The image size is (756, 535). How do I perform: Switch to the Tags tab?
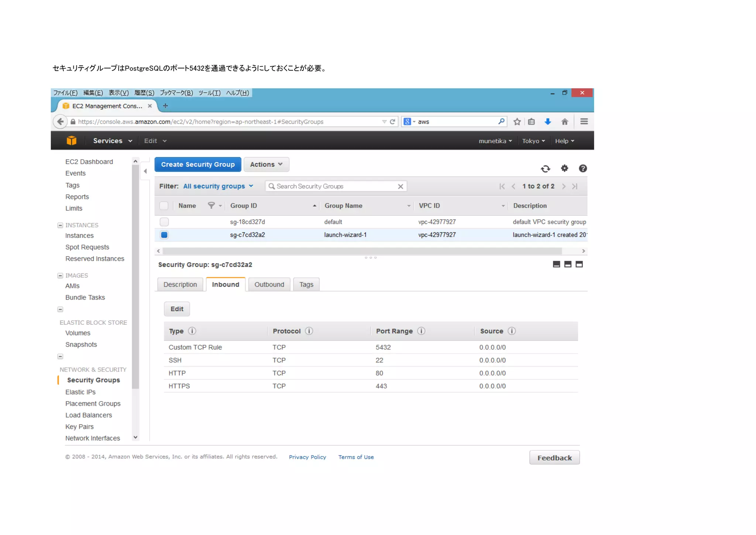[x=306, y=284]
